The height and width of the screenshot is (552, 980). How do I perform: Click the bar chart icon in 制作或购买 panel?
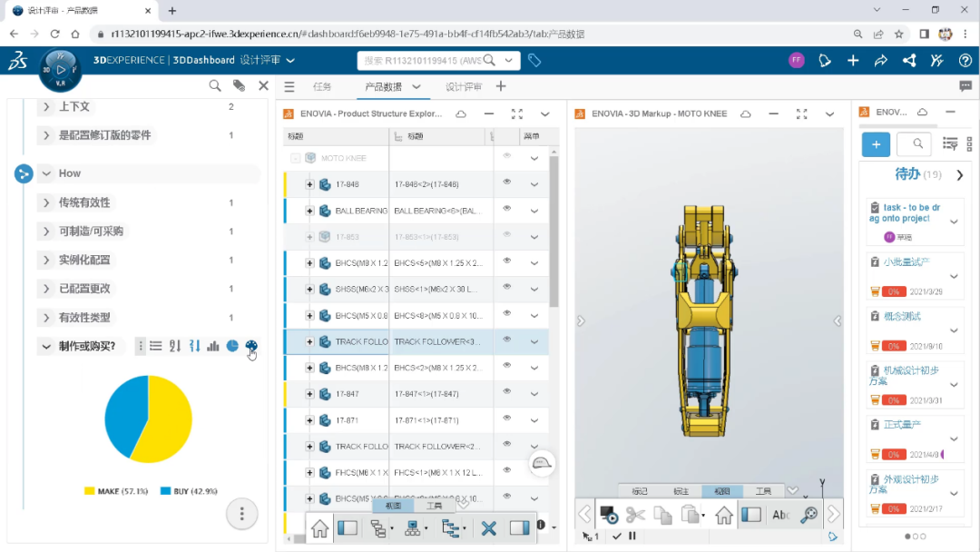[213, 347]
